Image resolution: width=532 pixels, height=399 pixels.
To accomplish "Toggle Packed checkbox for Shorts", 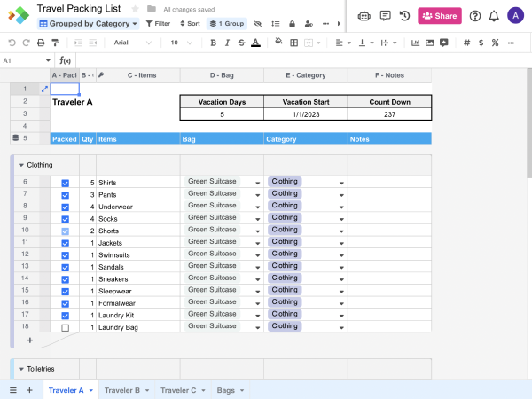I will [65, 231].
